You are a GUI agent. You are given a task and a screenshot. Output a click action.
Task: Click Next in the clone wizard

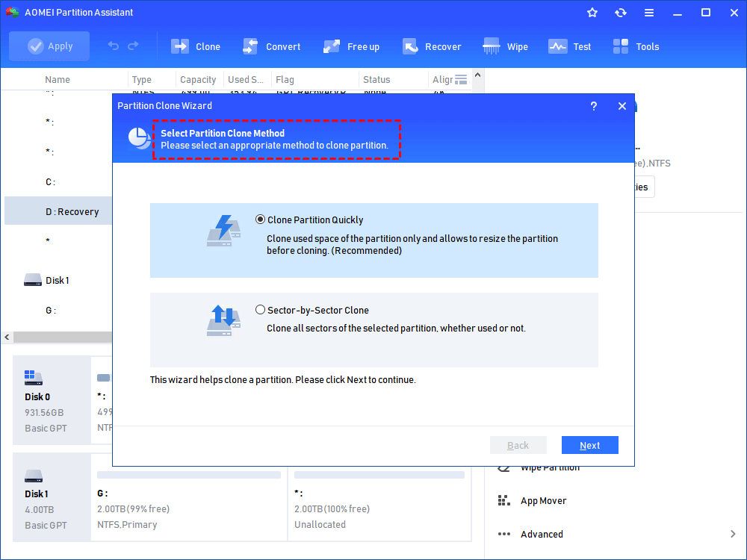[x=590, y=445]
